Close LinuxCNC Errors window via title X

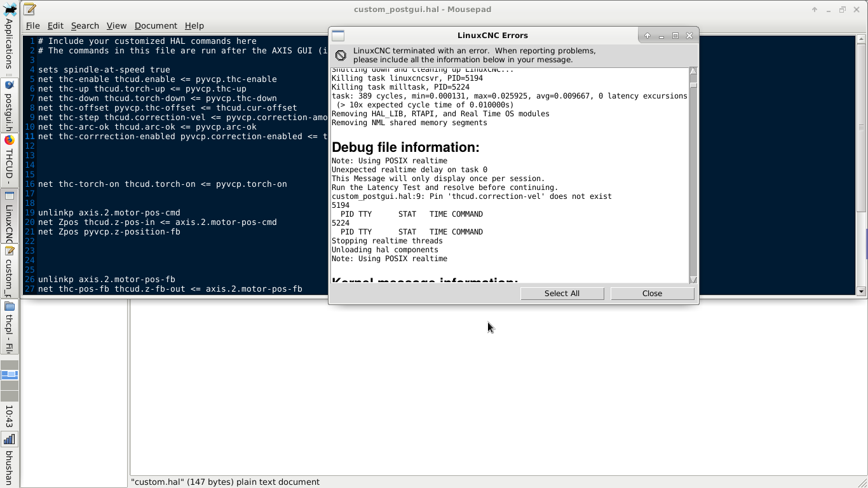coord(689,36)
